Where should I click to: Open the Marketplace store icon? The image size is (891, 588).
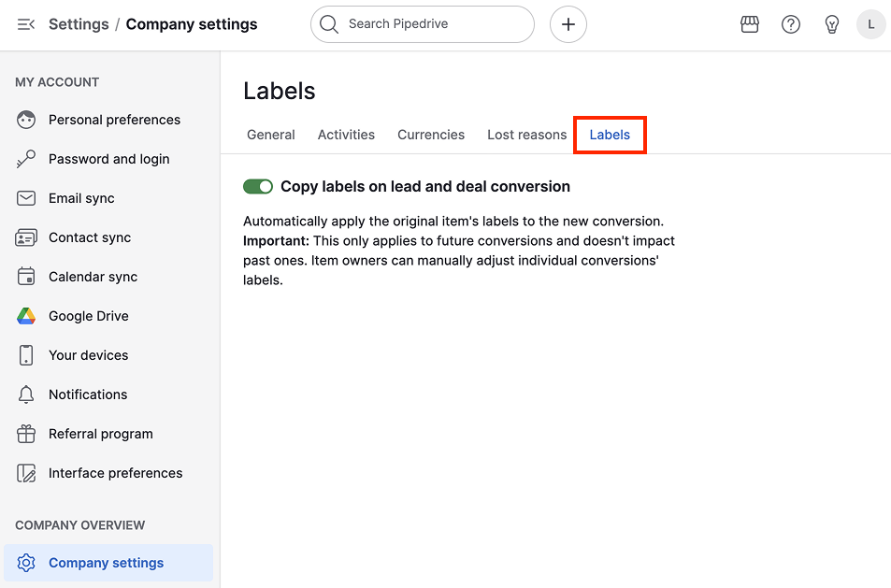749,24
